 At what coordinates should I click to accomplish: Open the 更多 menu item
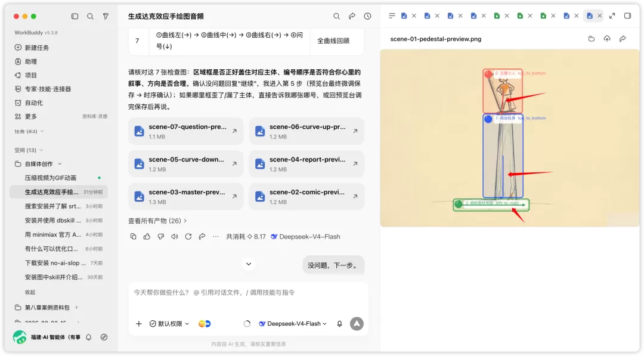(31, 117)
